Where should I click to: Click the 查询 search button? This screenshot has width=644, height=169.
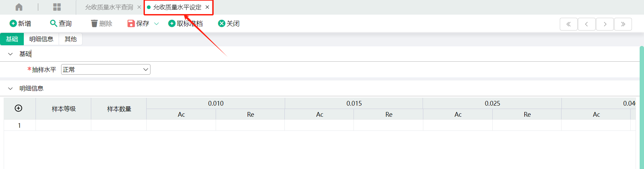[x=61, y=23]
